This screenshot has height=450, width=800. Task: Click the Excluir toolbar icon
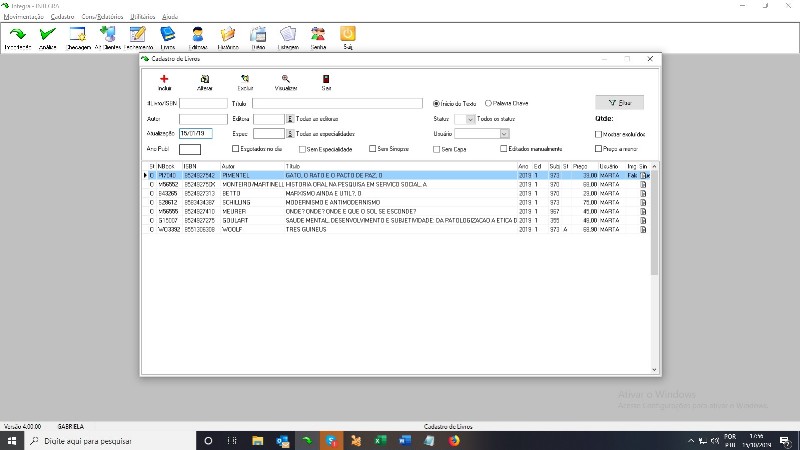click(x=245, y=79)
